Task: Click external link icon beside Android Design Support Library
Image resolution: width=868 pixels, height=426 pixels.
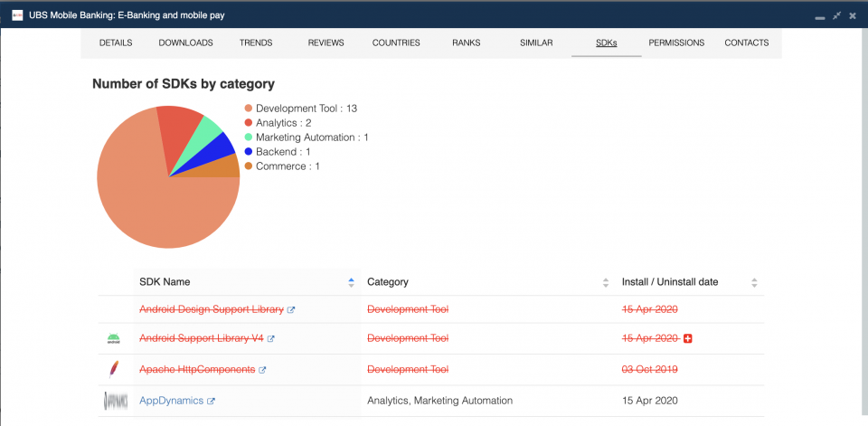Action: pyautogui.click(x=291, y=310)
